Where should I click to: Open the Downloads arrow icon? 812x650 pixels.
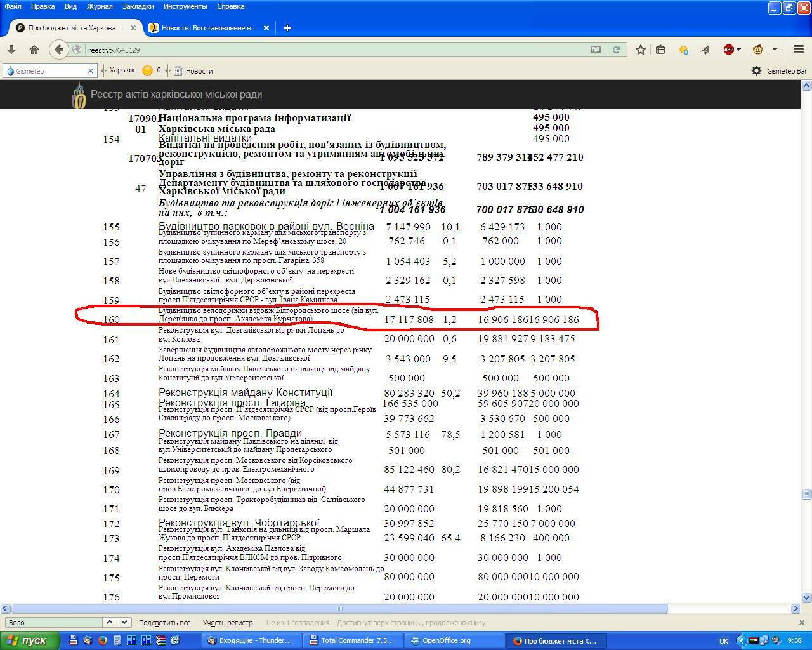[x=11, y=50]
